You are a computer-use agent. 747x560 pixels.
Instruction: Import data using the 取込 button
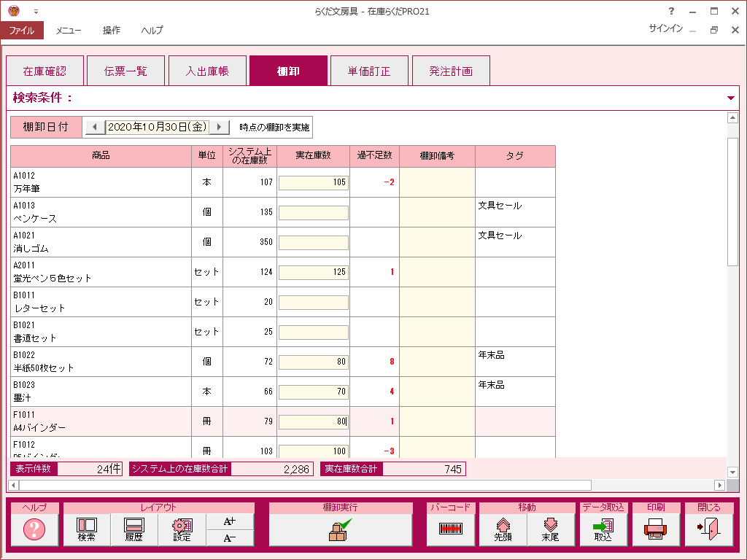click(x=603, y=529)
